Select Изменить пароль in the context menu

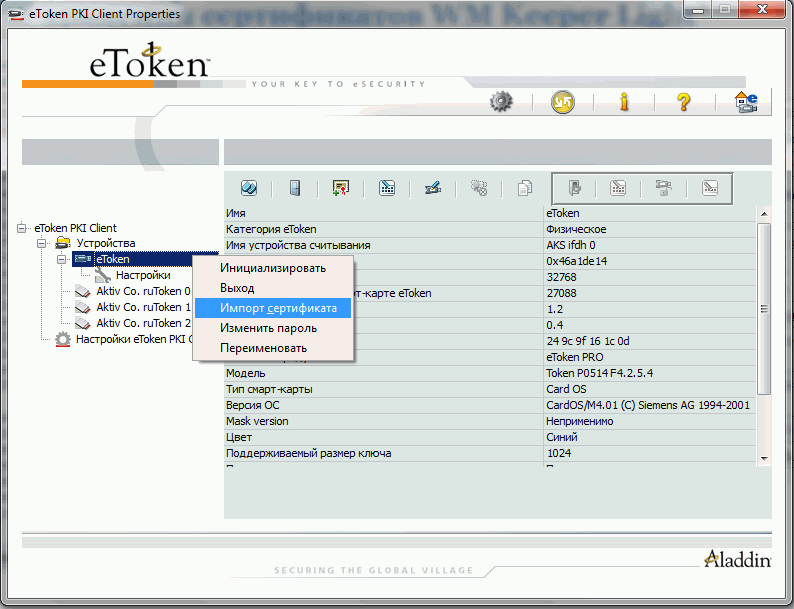coord(268,328)
